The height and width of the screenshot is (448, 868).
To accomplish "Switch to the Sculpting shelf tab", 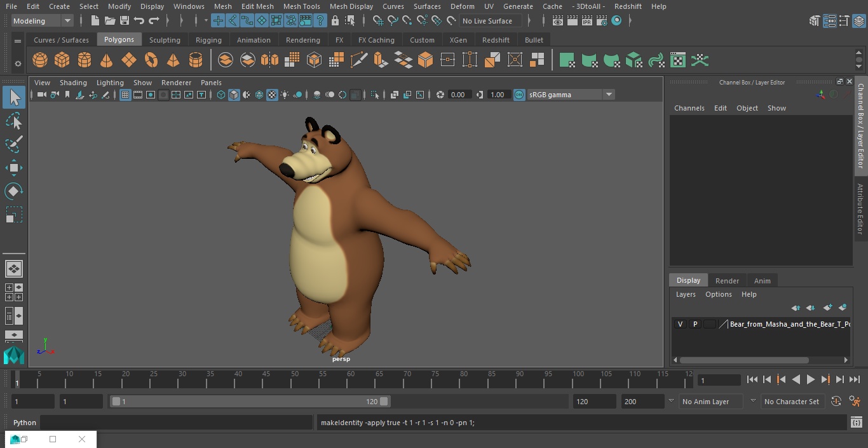I will (165, 39).
